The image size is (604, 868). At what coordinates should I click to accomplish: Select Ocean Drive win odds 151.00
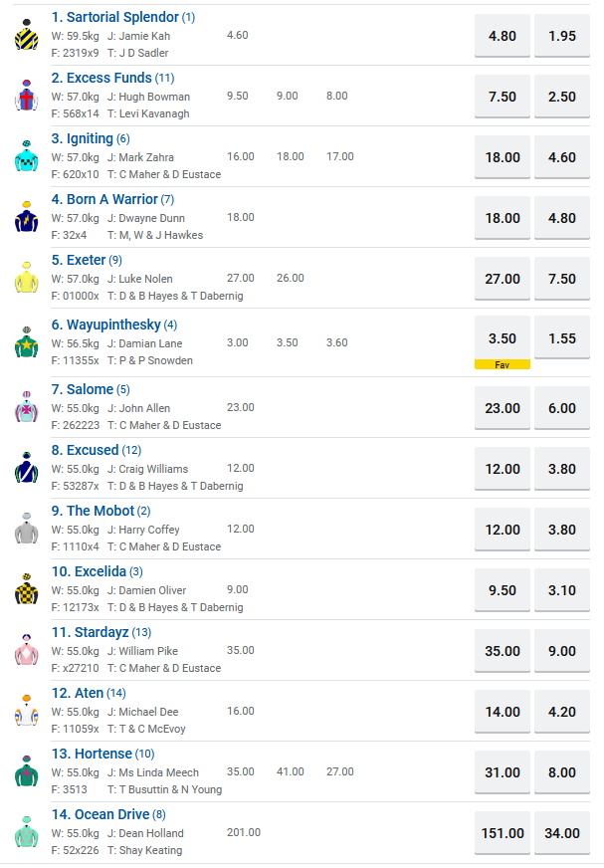[x=503, y=833]
